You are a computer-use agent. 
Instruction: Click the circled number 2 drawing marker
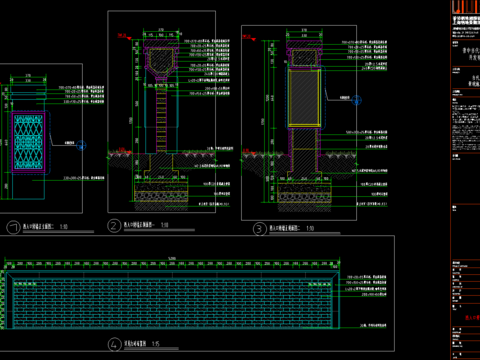coord(114,226)
